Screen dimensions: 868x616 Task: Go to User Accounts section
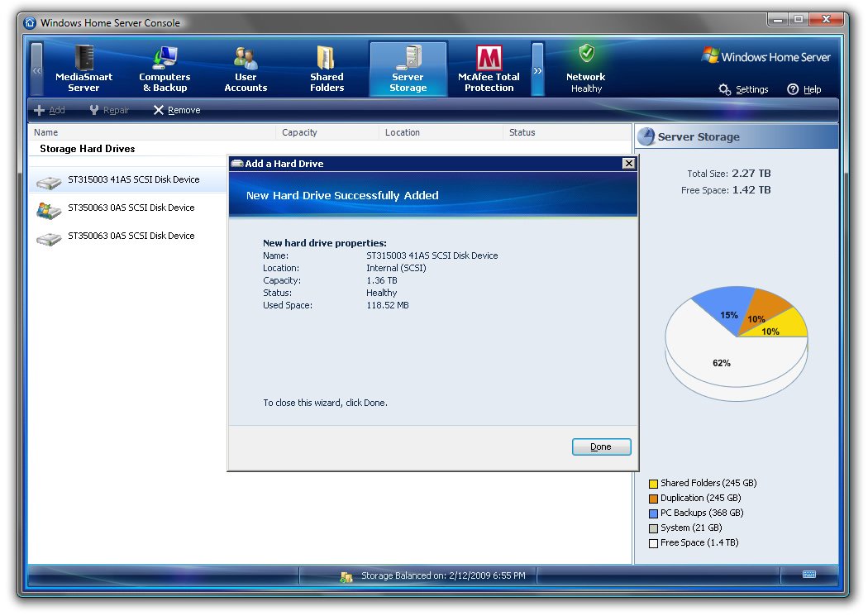click(246, 69)
